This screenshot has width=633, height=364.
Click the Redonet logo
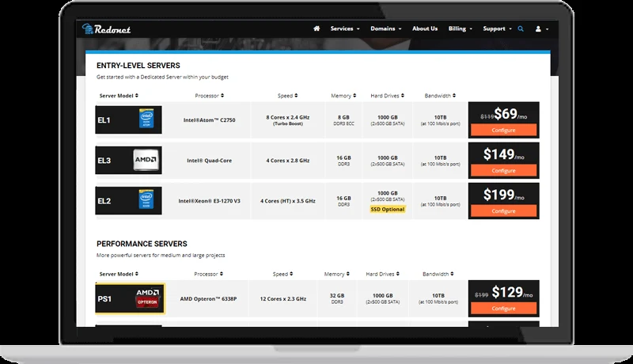106,29
